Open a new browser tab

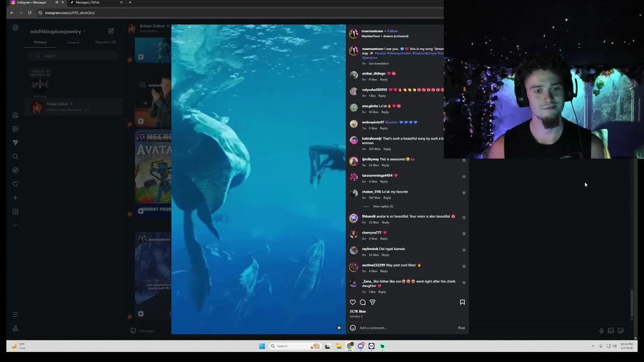coord(130,3)
